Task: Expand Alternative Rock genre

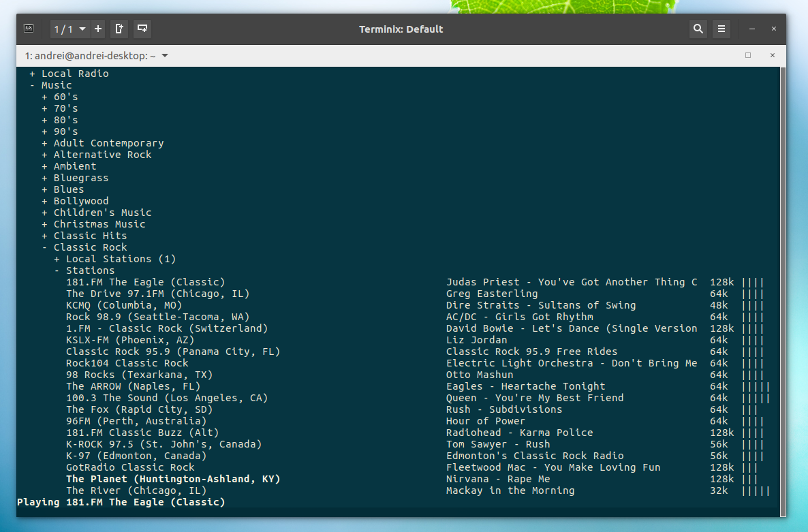Action: [x=96, y=155]
